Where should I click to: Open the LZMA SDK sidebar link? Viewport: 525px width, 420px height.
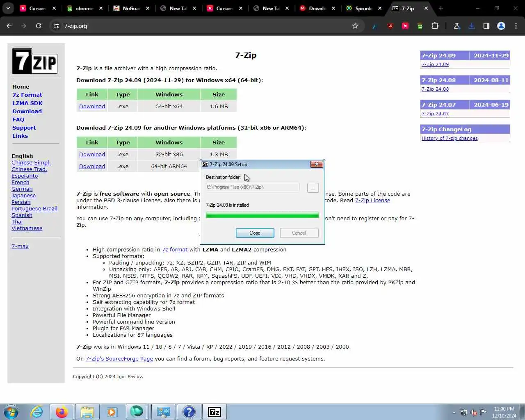pyautogui.click(x=27, y=103)
